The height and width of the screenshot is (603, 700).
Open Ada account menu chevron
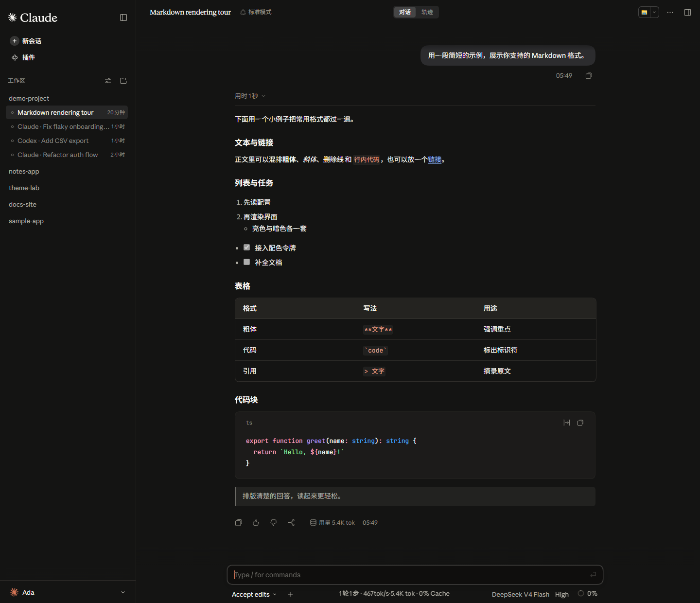(123, 592)
